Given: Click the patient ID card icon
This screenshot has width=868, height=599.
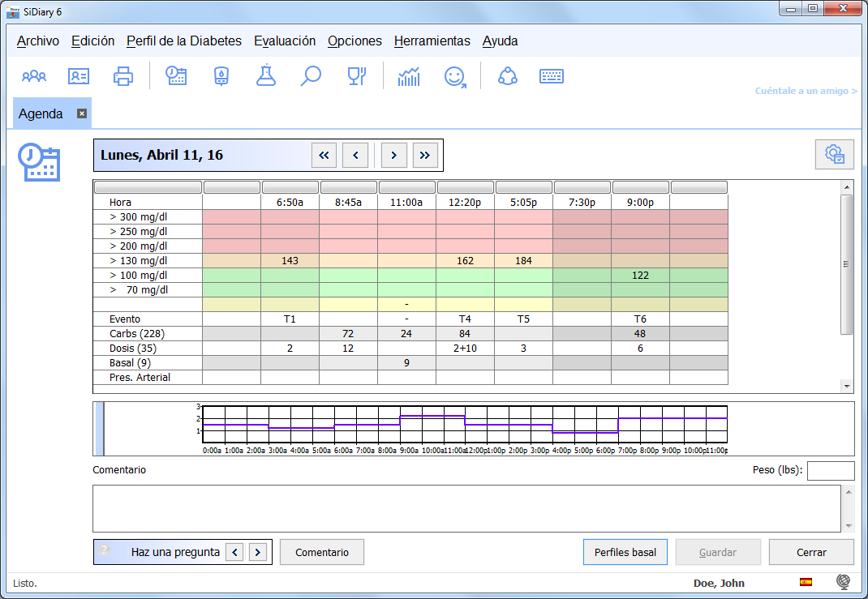Looking at the screenshot, I should click(79, 77).
